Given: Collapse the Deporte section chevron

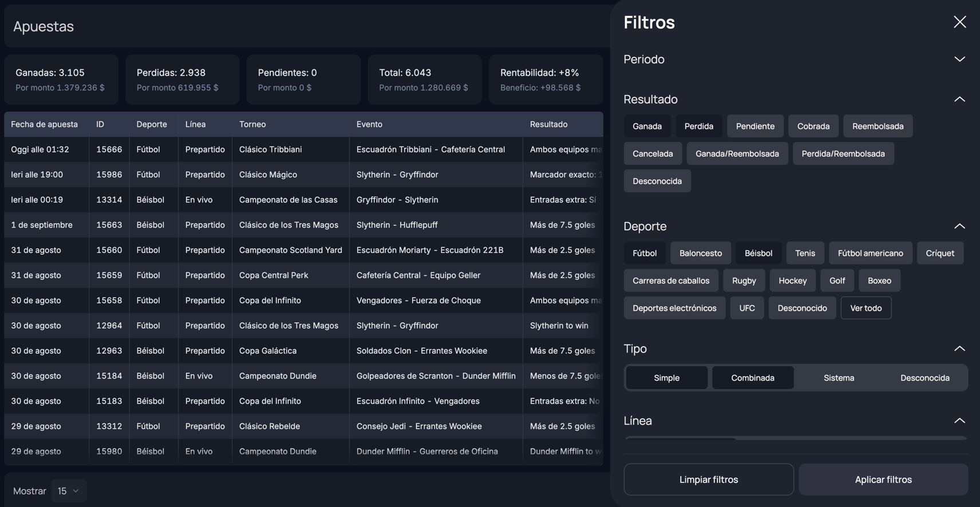Looking at the screenshot, I should [x=959, y=227].
